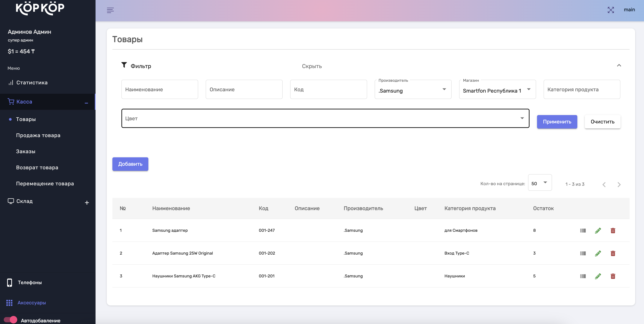Viewport: 644px width, 324px height.
Task: Click the previous page arrow icon
Action: click(604, 184)
